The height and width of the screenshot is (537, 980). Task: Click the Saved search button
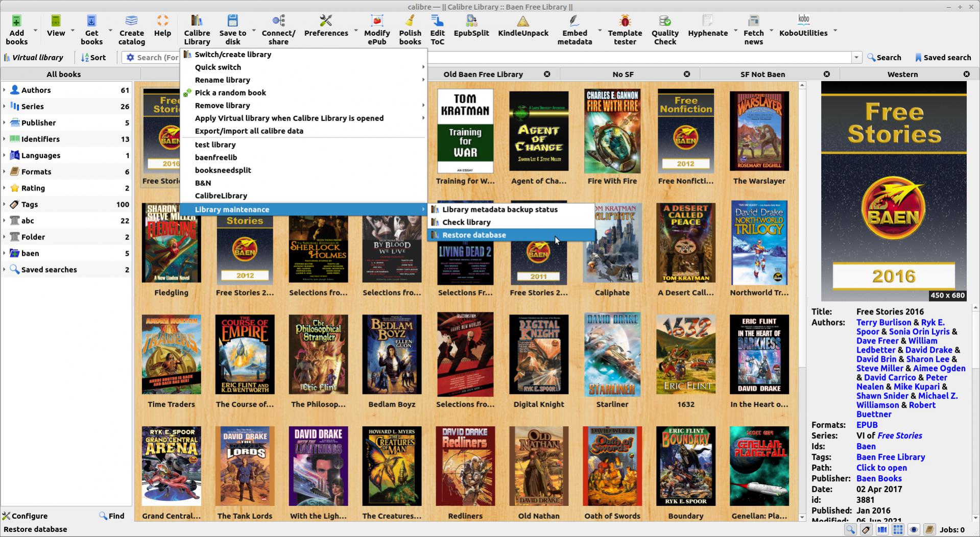(x=943, y=58)
